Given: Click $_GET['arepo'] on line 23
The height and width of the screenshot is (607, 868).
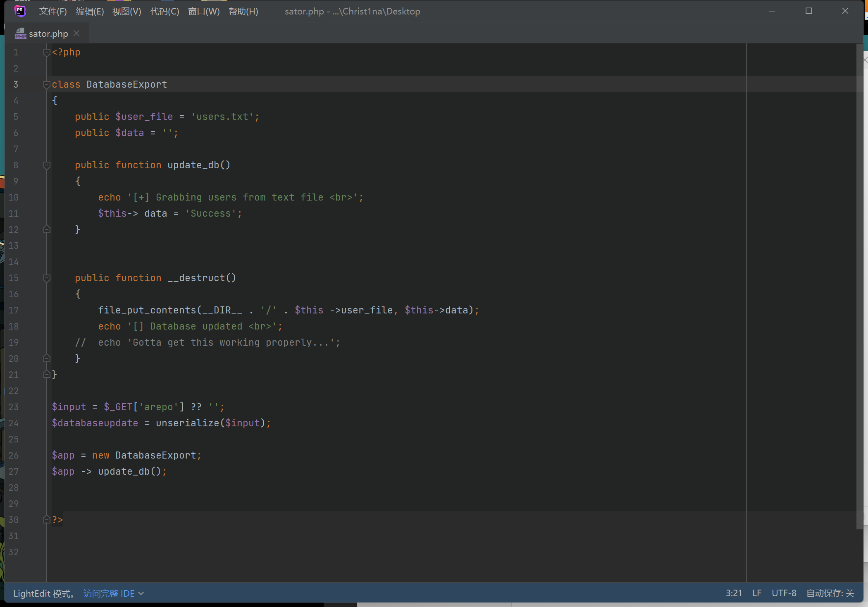Looking at the screenshot, I should click(x=144, y=407).
